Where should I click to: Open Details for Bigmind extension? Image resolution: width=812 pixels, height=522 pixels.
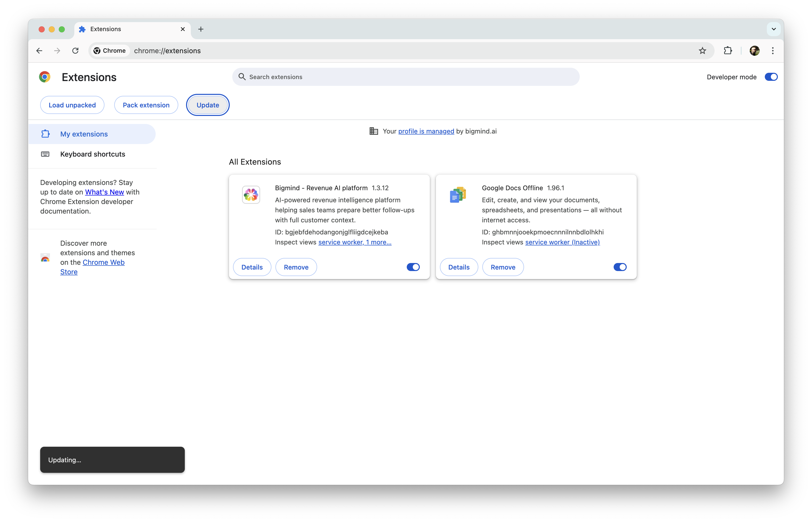252,267
